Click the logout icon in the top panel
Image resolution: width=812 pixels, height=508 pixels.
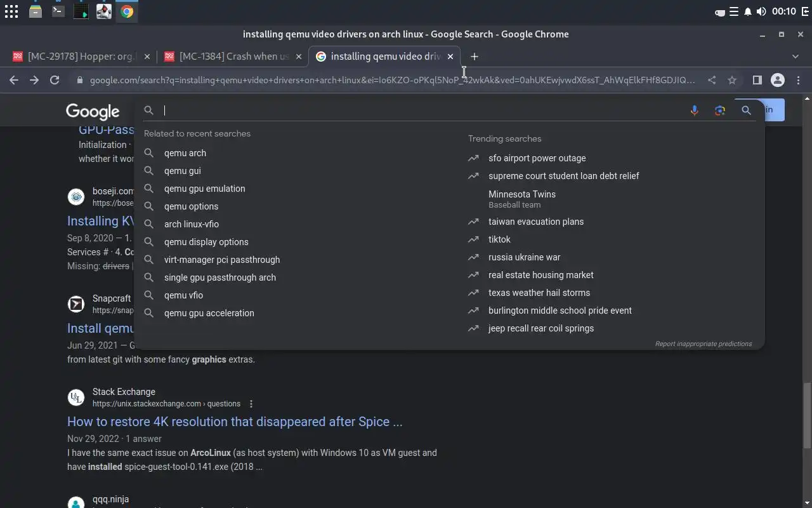[x=805, y=11]
